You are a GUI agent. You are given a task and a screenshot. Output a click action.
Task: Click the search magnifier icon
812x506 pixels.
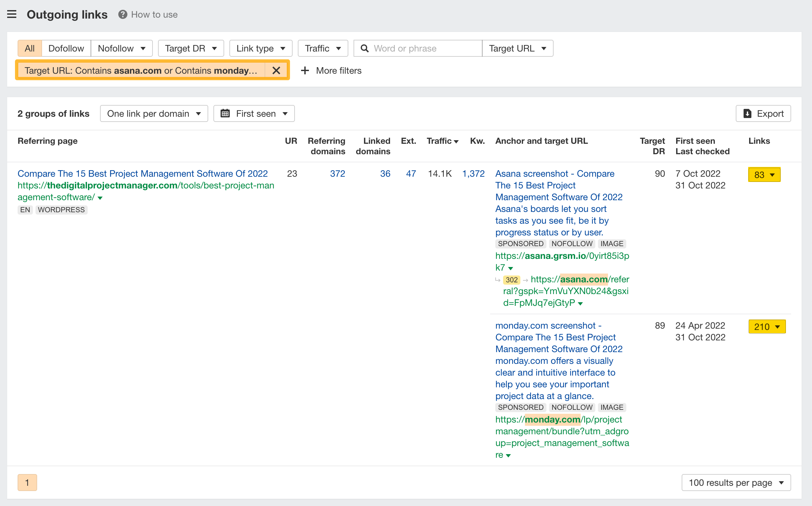click(x=365, y=49)
